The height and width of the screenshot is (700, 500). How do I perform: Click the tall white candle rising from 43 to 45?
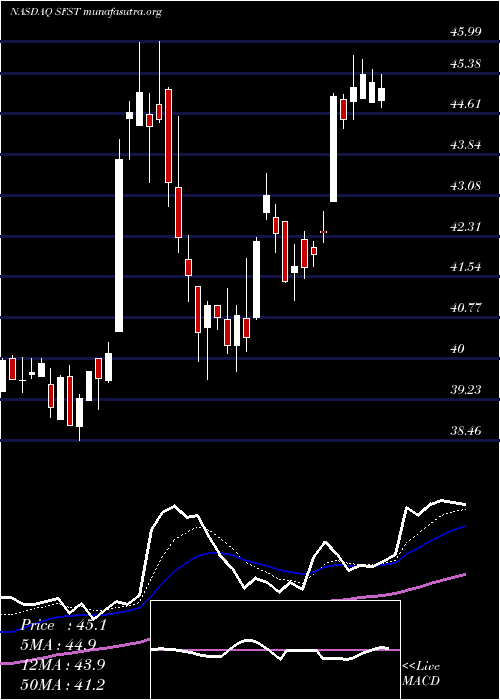(x=333, y=148)
